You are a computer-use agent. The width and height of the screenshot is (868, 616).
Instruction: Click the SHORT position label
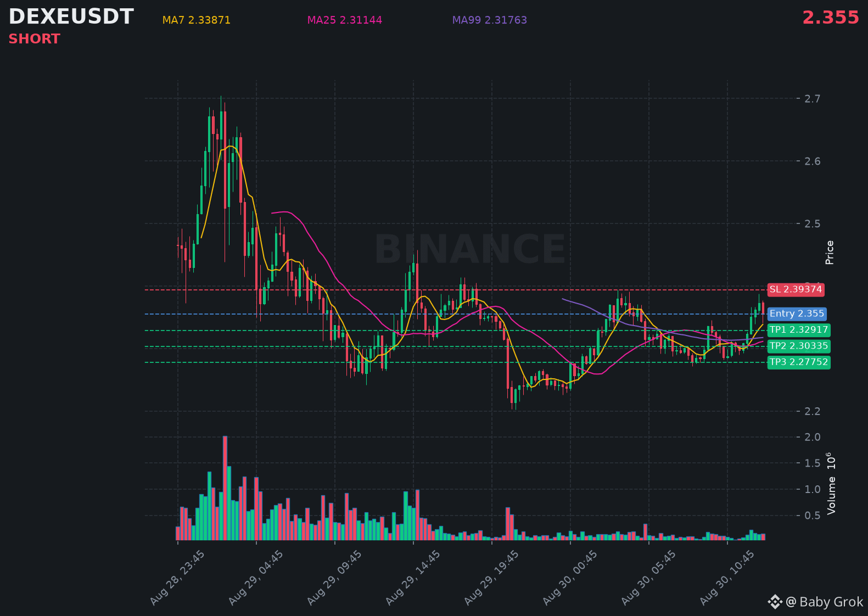click(34, 39)
